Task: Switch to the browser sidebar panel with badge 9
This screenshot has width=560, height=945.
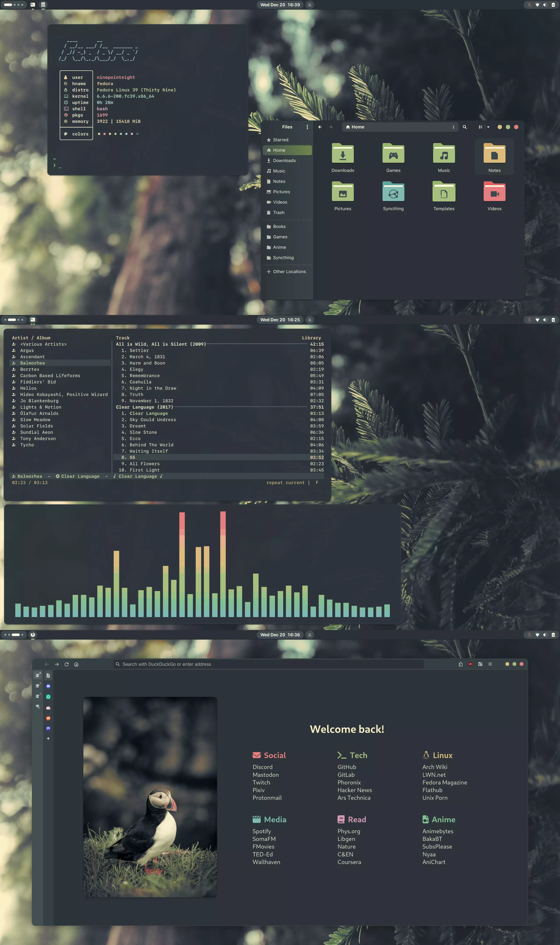Action: click(38, 686)
